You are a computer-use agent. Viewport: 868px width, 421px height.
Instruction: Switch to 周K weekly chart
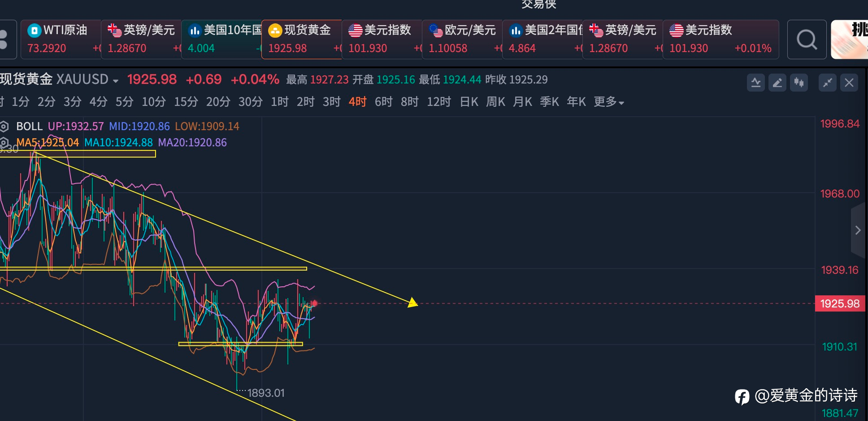pos(495,102)
